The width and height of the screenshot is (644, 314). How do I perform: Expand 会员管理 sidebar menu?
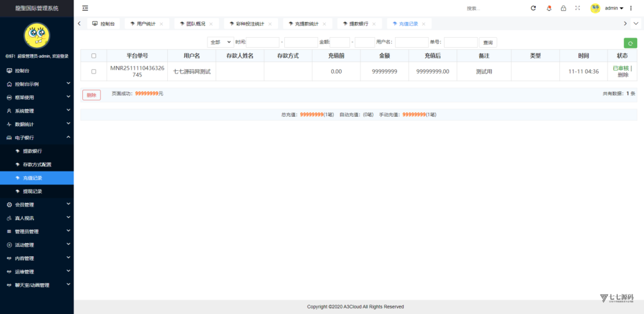[37, 205]
